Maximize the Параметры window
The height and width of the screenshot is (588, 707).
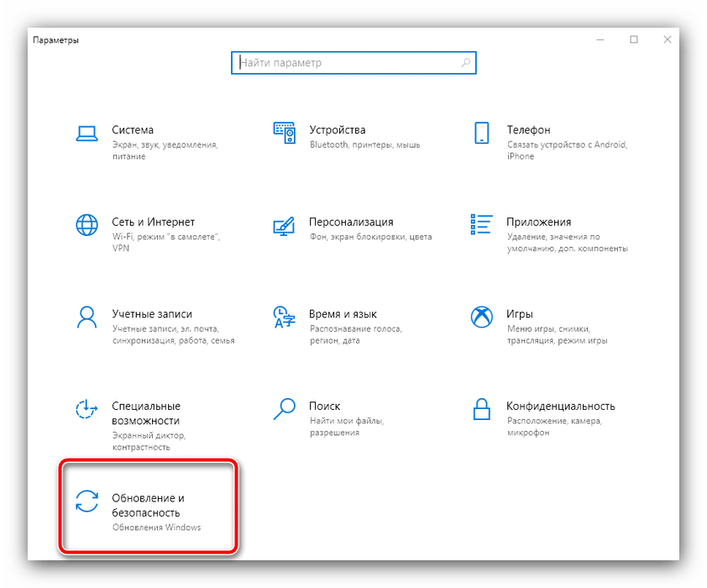634,39
